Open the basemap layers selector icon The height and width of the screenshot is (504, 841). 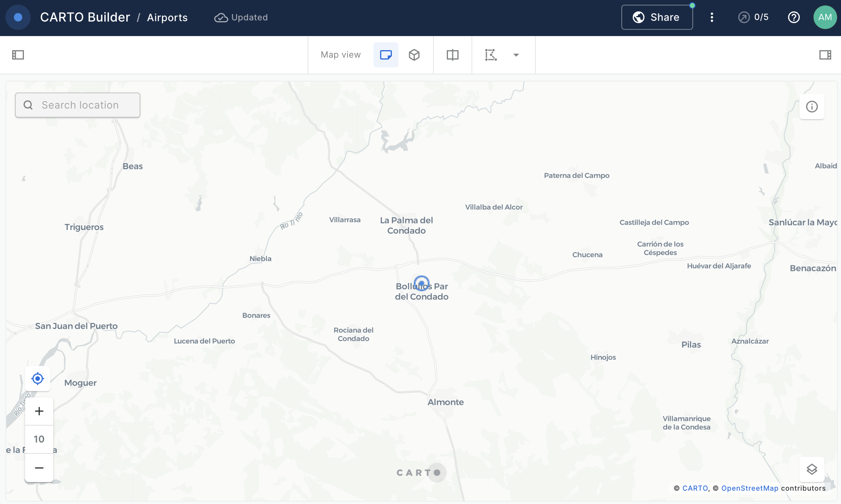pos(812,469)
